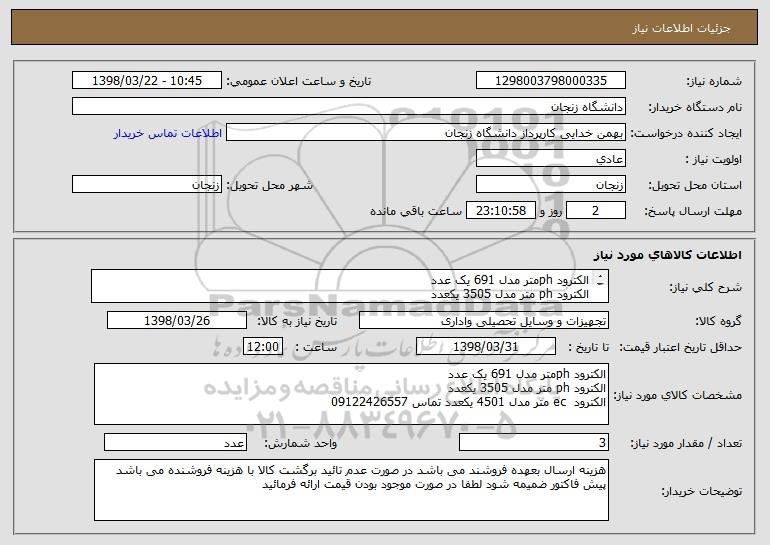
Task: Click the time field showing 12:00
Action: pos(263,347)
